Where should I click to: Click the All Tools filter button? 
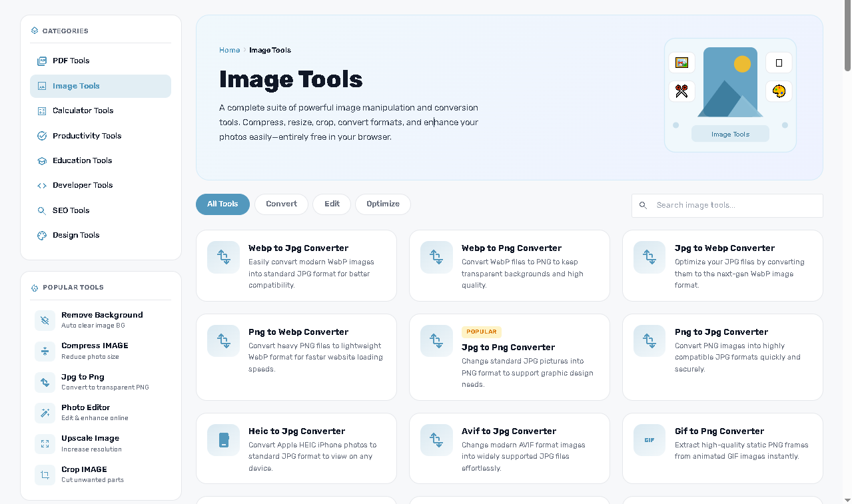tap(222, 204)
